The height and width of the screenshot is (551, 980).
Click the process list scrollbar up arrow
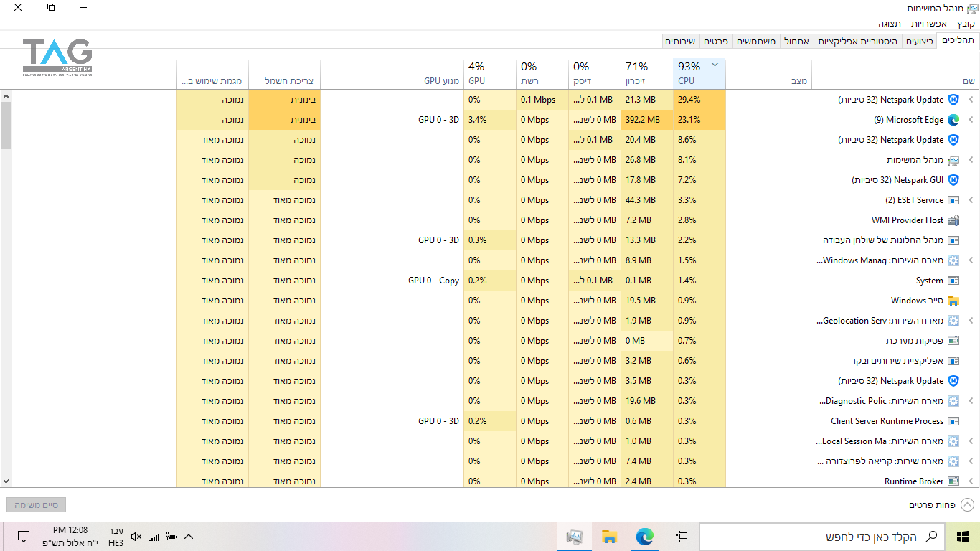pos(6,96)
